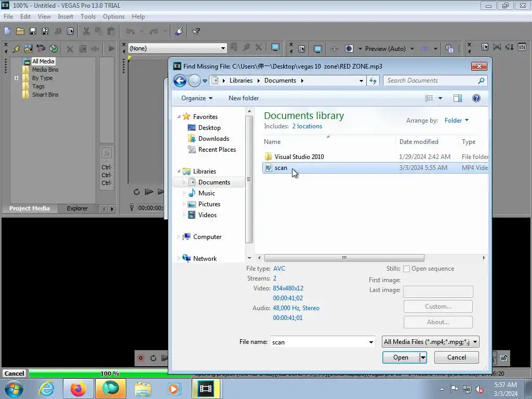Go back with the blue arrow button
Viewport: 532px width, 399px height.
(x=180, y=81)
